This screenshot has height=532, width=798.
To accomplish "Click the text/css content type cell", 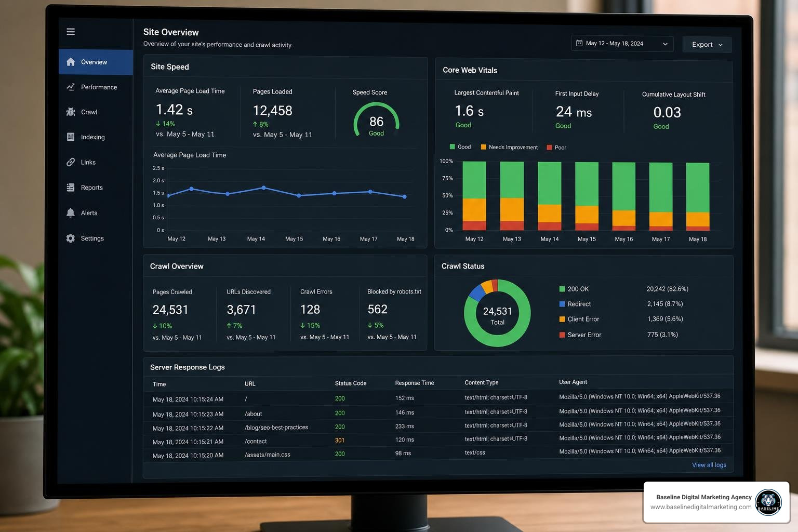I will tap(475, 453).
